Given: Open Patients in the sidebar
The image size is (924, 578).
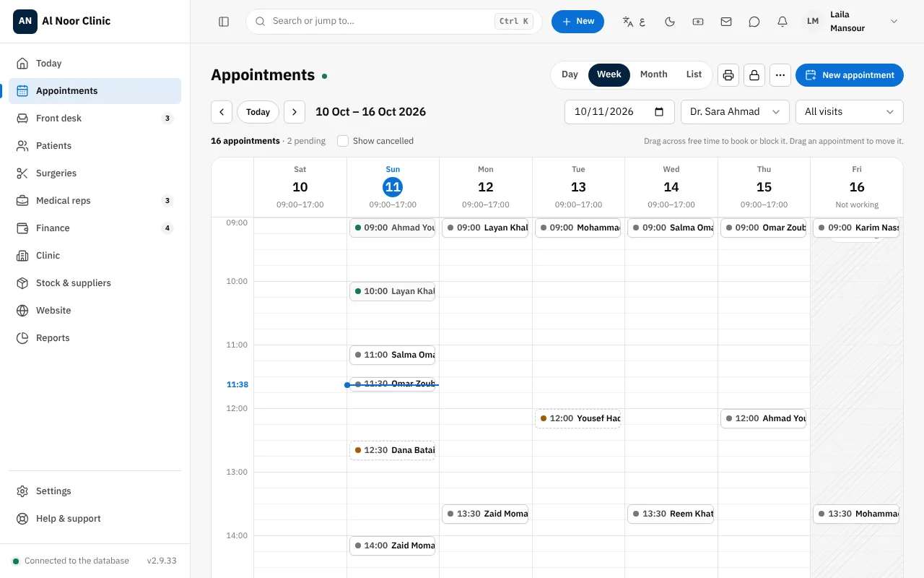Looking at the screenshot, I should (95, 146).
